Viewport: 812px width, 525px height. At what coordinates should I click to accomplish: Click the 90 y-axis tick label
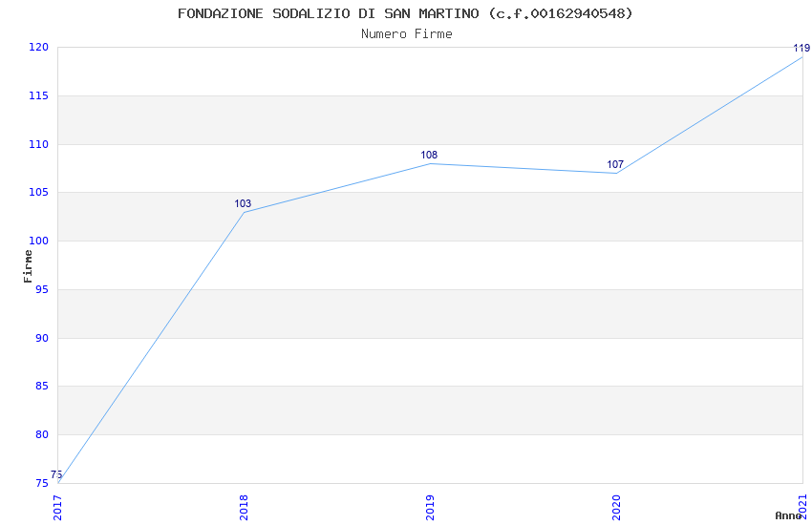41,338
